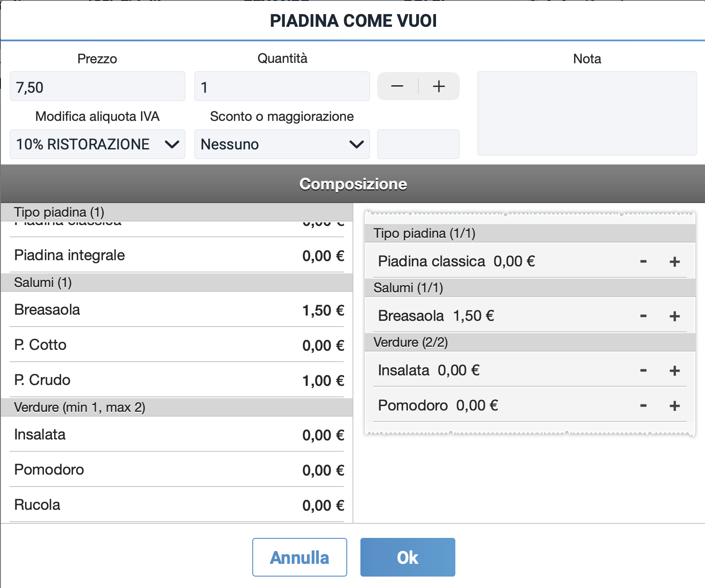Viewport: 705px width, 588px height.
Task: Click plus next to selected Pomodoro
Action: 674,406
